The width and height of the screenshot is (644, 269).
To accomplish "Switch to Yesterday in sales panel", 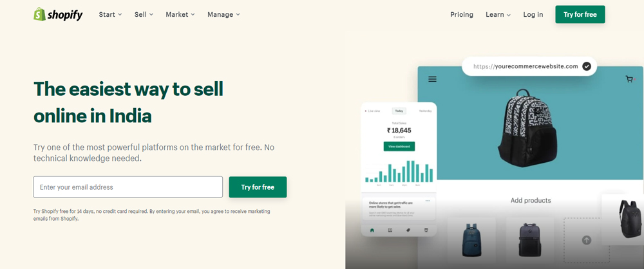I will point(426,111).
